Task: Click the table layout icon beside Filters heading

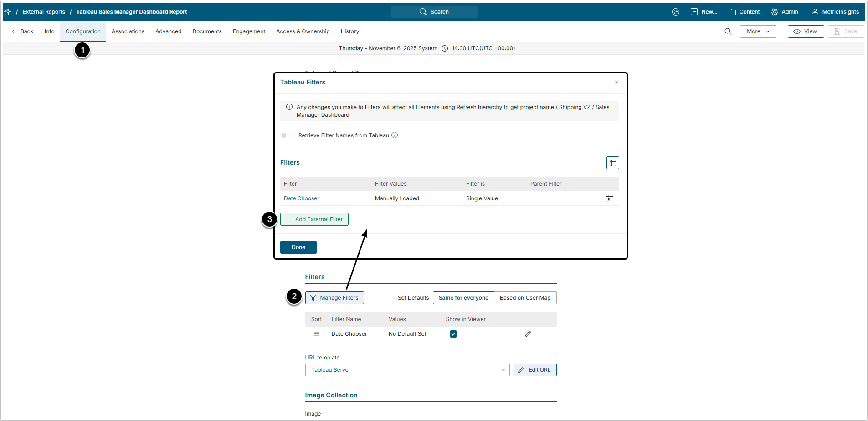Action: tap(612, 163)
